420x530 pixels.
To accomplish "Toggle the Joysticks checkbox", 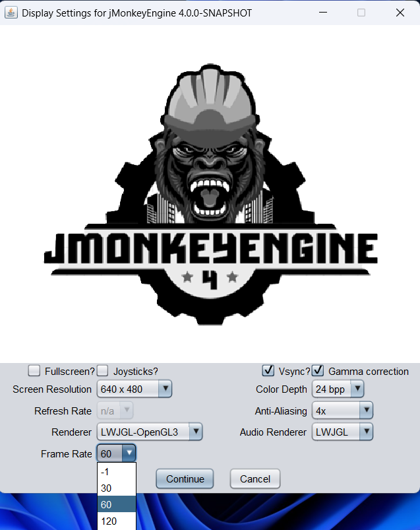I will tap(102, 370).
